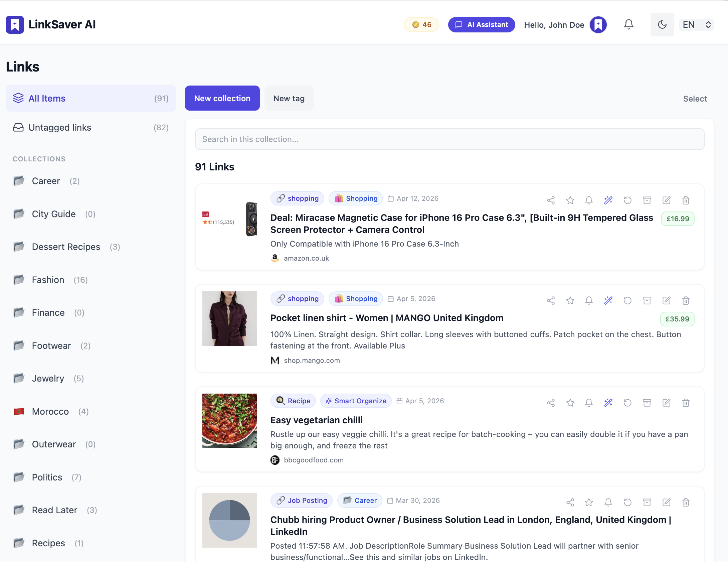Open the Read Later collection
The width and height of the screenshot is (728, 562).
point(54,510)
